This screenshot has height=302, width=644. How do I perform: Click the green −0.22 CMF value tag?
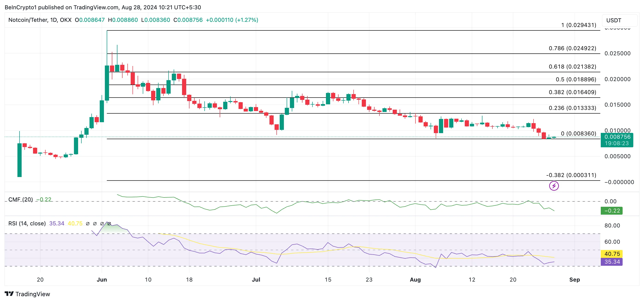(612, 210)
